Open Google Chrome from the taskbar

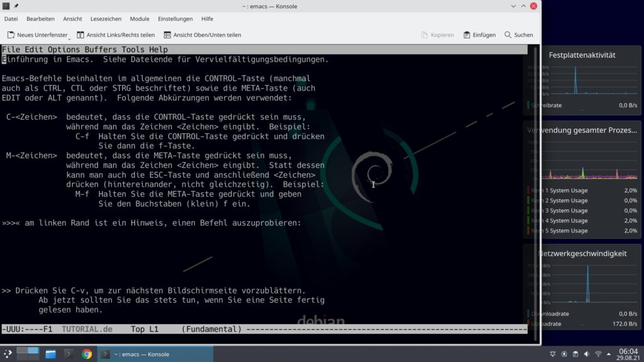click(x=87, y=354)
